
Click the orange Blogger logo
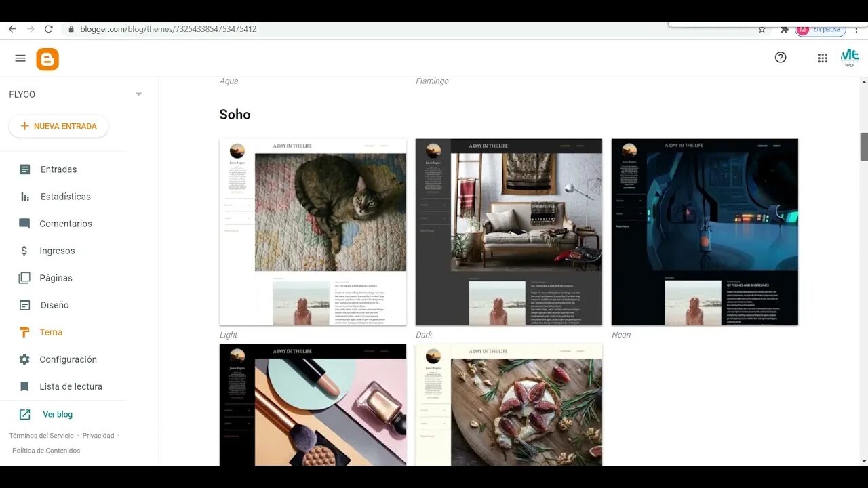(47, 60)
